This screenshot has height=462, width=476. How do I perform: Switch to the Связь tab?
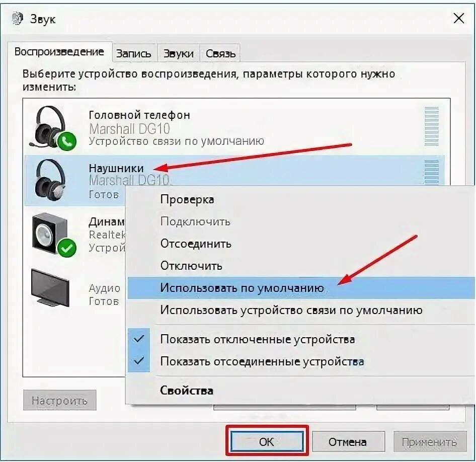(220, 53)
